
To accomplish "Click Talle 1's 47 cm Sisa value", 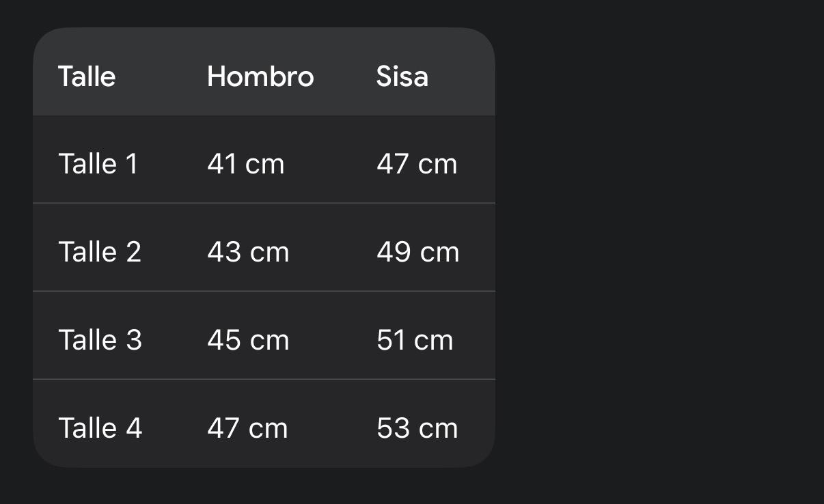I will pos(417,164).
